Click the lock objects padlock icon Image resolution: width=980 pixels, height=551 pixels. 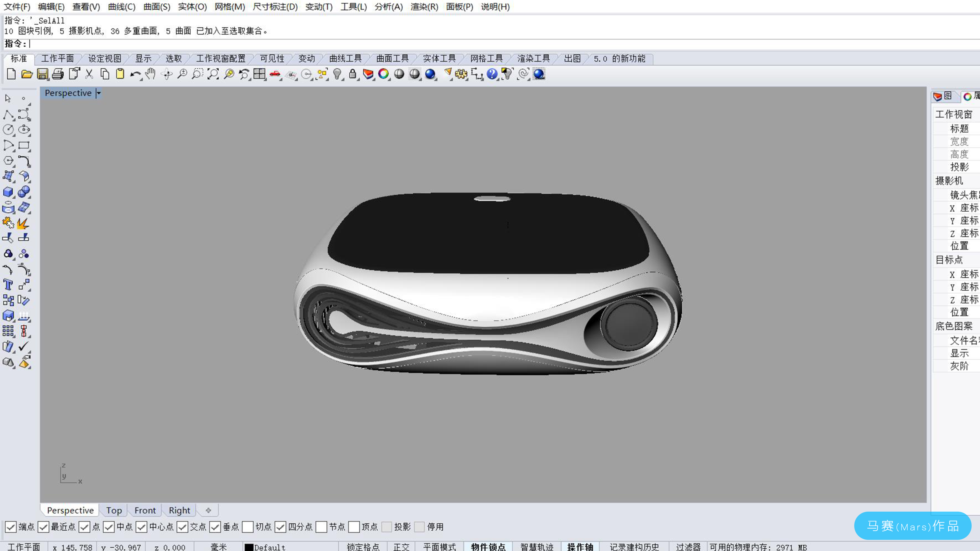pos(353,74)
